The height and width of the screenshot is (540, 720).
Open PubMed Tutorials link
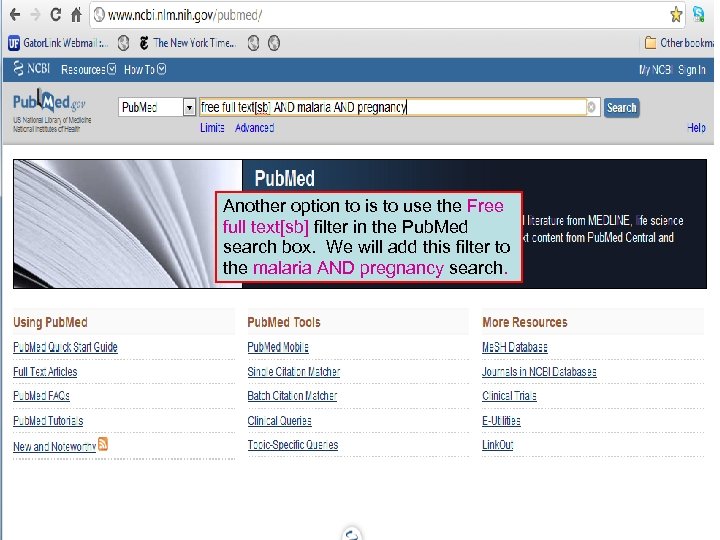click(x=48, y=421)
